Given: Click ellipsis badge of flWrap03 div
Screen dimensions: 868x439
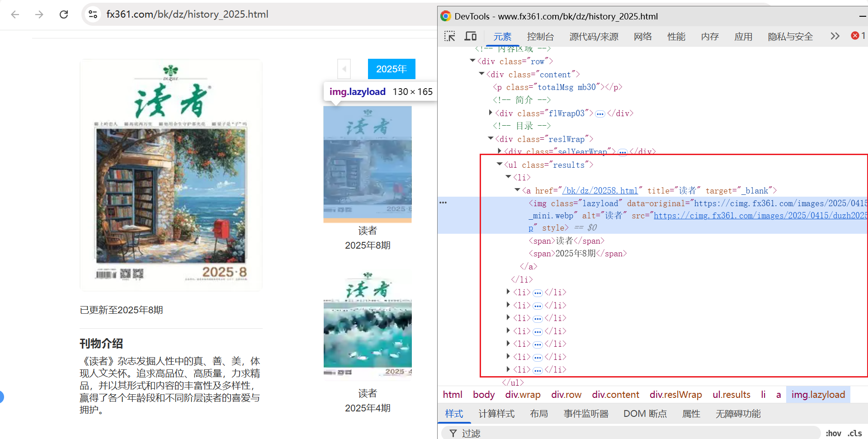Looking at the screenshot, I should click(600, 114).
